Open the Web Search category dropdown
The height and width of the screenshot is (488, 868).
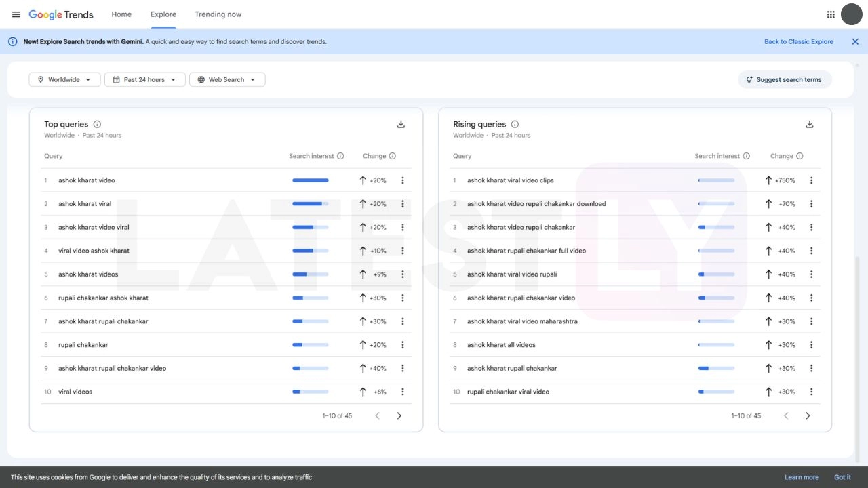click(x=227, y=79)
